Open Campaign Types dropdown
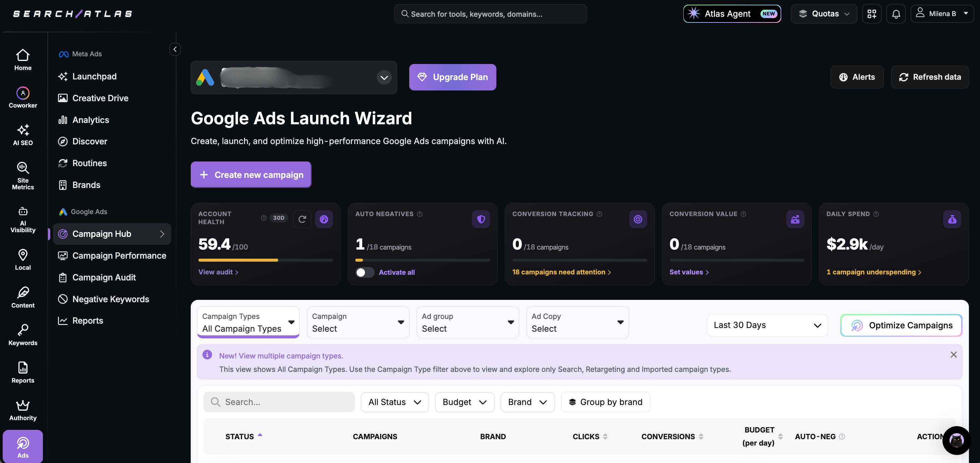The height and width of the screenshot is (463, 980). (x=248, y=322)
